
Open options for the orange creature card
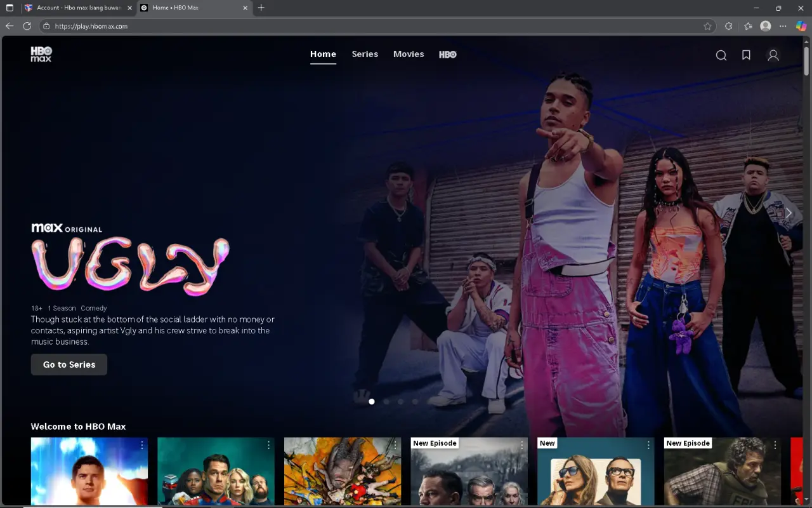(395, 444)
